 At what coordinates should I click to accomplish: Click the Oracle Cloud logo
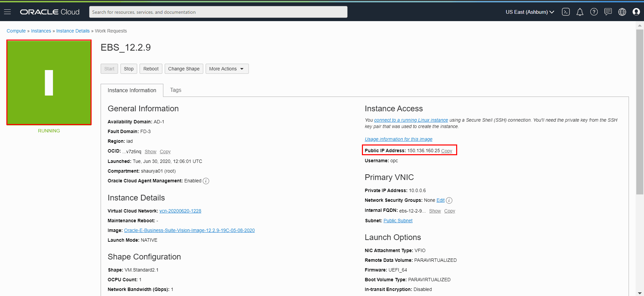[50, 12]
